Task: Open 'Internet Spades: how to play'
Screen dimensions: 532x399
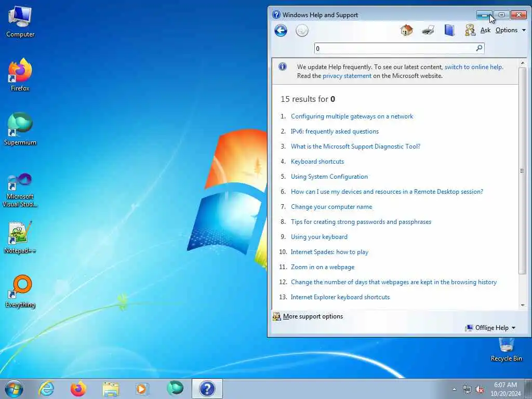Action: 329,252
